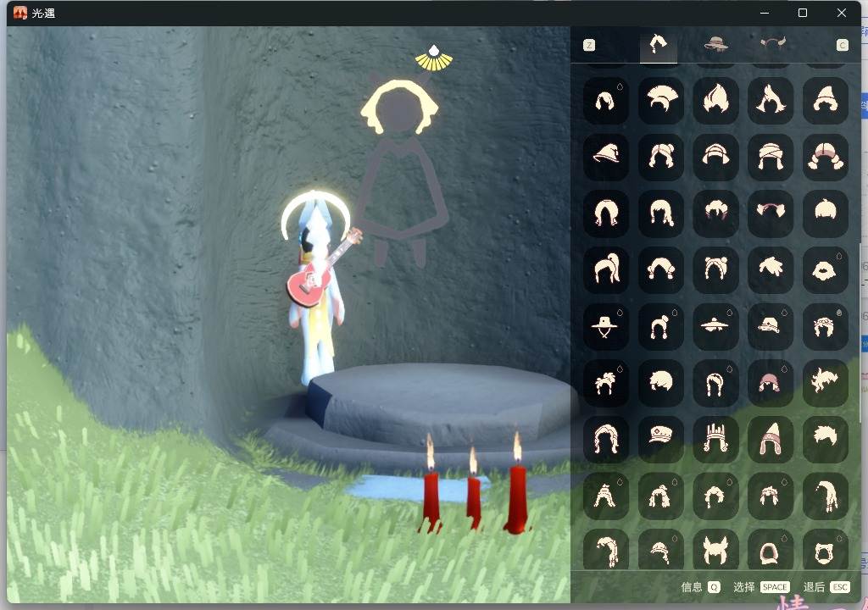Choose the flat saucer-shaped hat
The image size is (868, 610).
[715, 326]
